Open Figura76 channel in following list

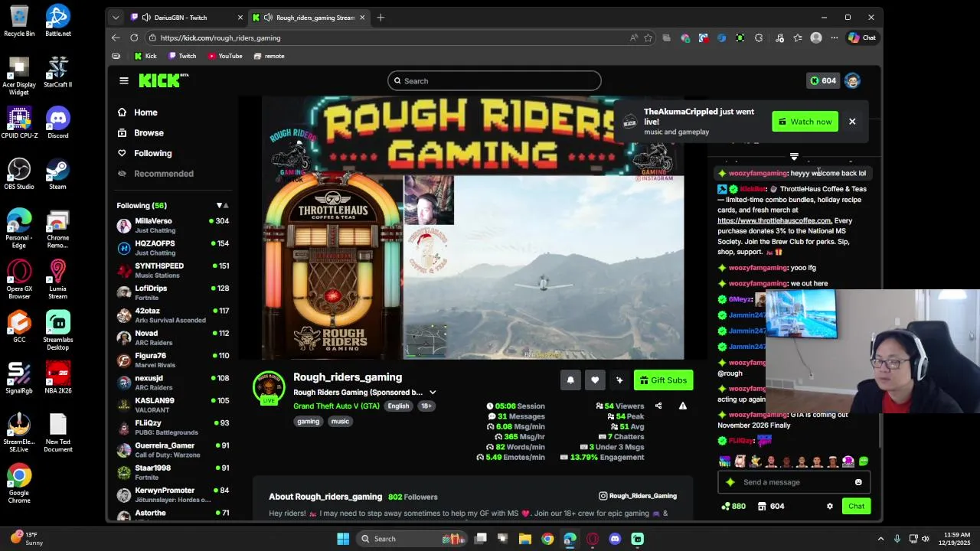point(172,360)
